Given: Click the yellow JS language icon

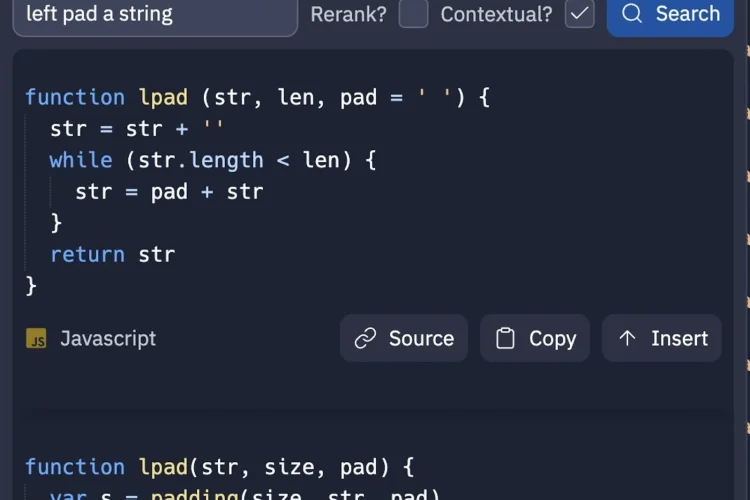Looking at the screenshot, I should click(x=37, y=339).
